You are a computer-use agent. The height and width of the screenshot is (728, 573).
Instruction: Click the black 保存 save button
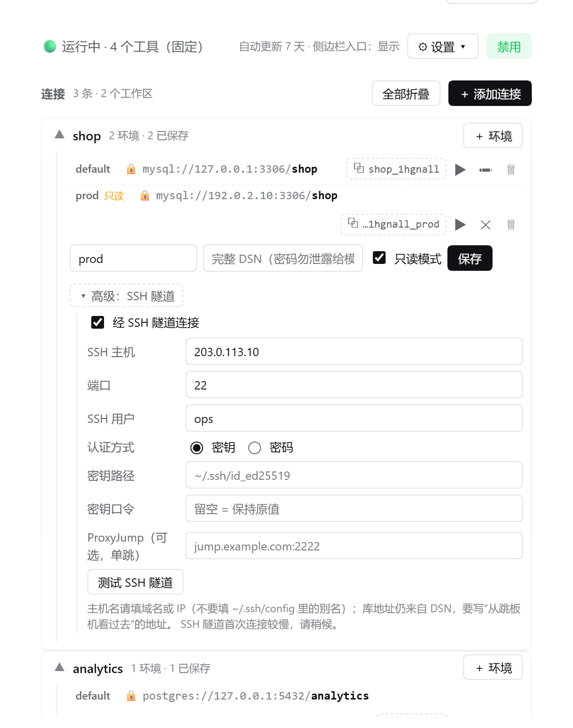(x=470, y=259)
